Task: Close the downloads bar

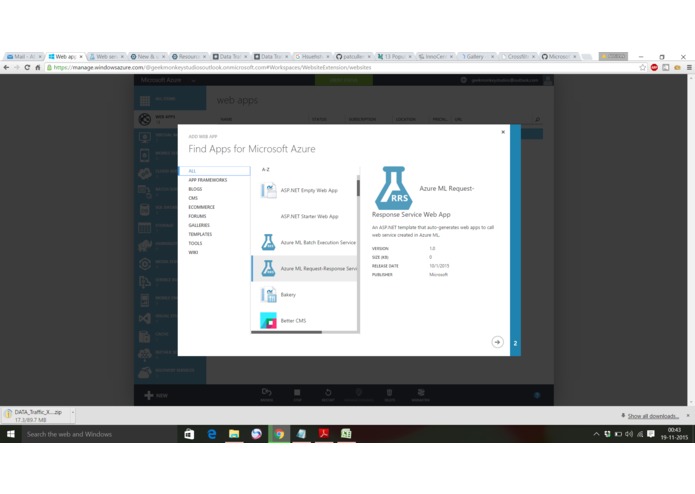Action: click(688, 416)
